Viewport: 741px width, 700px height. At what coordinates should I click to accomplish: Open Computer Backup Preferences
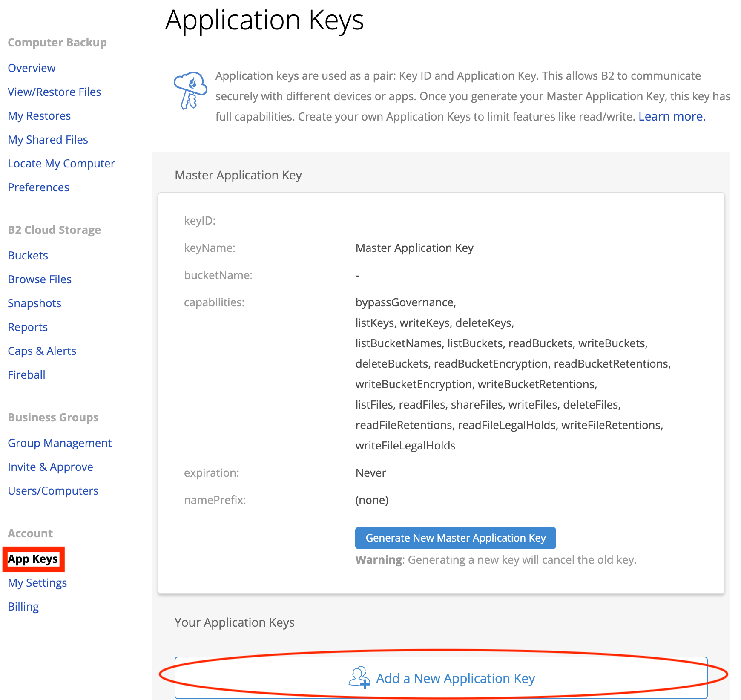point(38,187)
